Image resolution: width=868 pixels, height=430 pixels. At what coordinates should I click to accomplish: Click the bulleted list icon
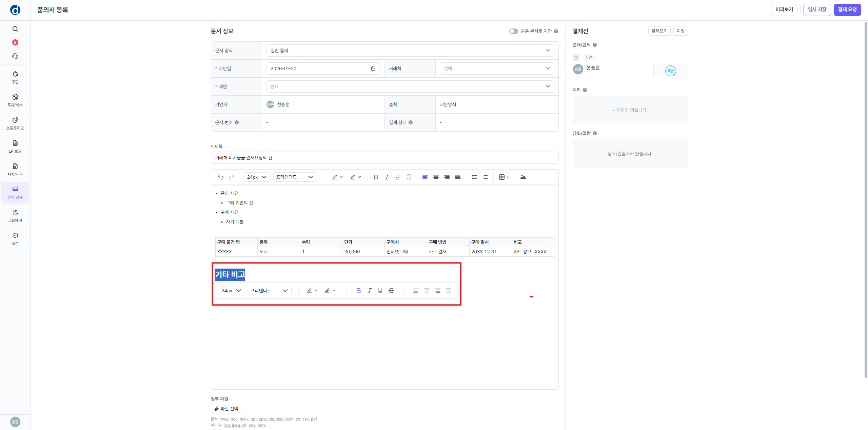point(474,177)
